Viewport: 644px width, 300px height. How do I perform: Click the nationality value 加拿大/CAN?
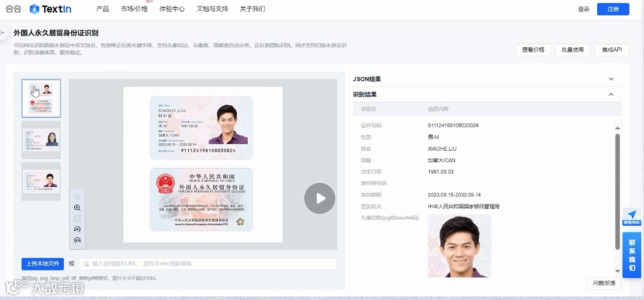441,160
